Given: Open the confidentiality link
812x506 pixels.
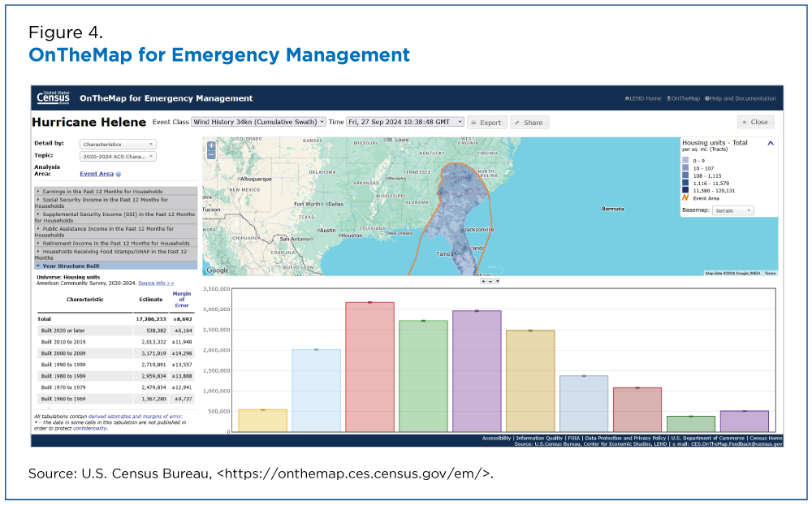Looking at the screenshot, I should (x=90, y=428).
